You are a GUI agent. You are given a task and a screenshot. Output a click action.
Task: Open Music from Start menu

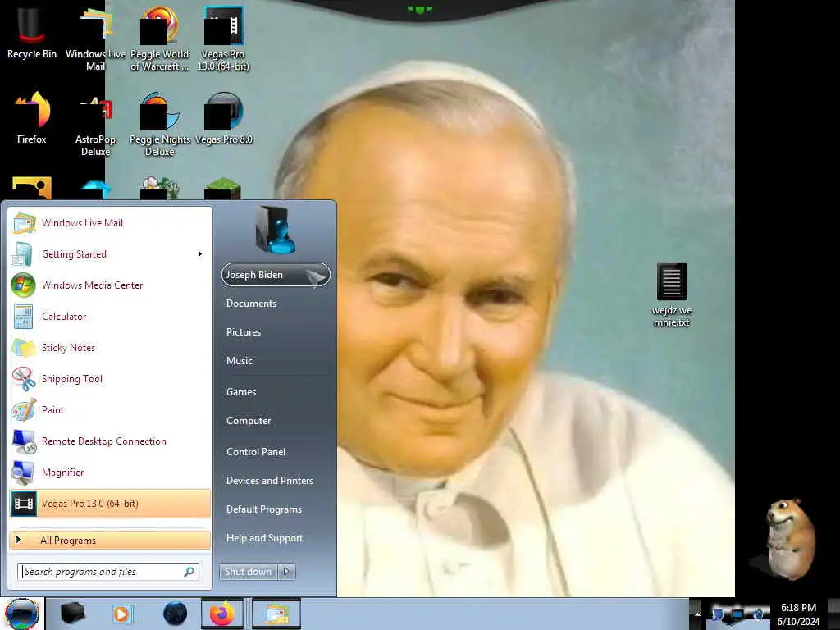coord(276,361)
